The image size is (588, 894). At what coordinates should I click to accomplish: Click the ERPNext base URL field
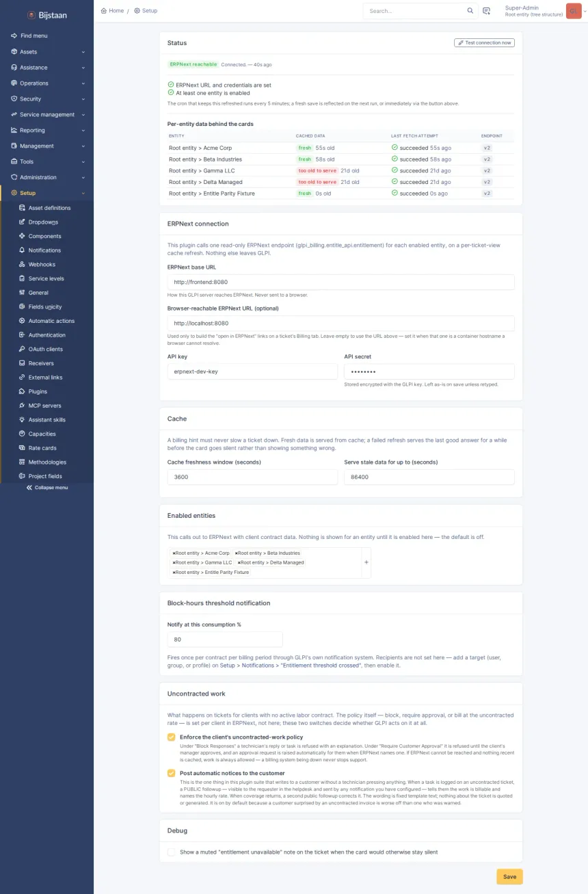tap(341, 282)
